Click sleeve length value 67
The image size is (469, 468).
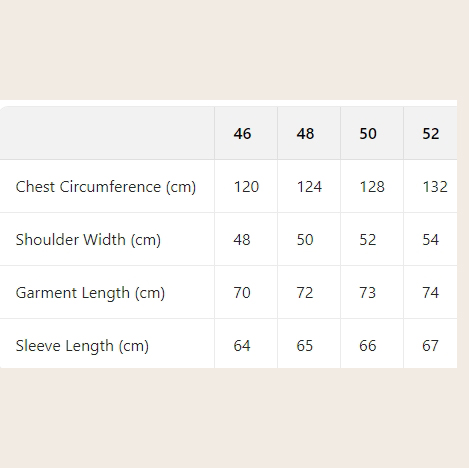click(x=430, y=346)
